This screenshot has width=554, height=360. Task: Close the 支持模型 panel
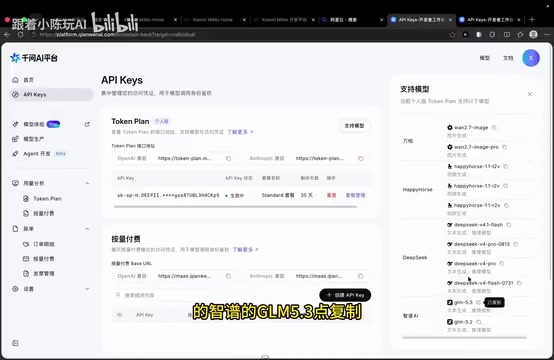[x=530, y=94]
